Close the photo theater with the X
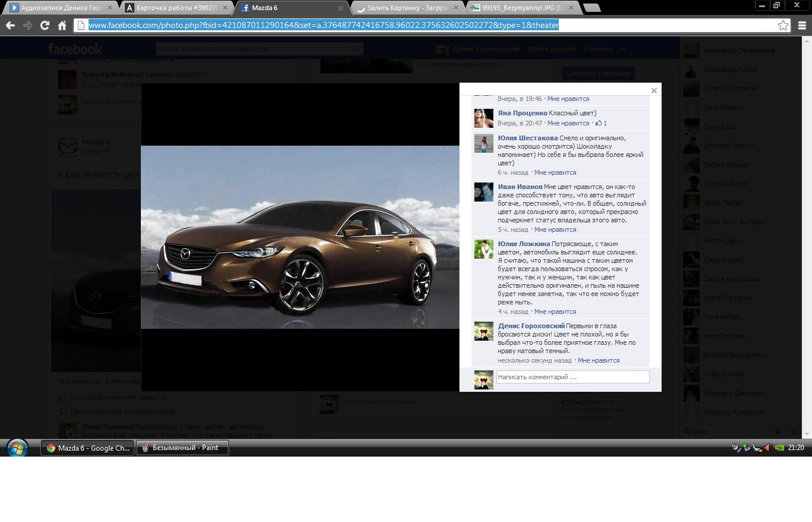Viewport: 812px width, 522px height. pyautogui.click(x=654, y=90)
